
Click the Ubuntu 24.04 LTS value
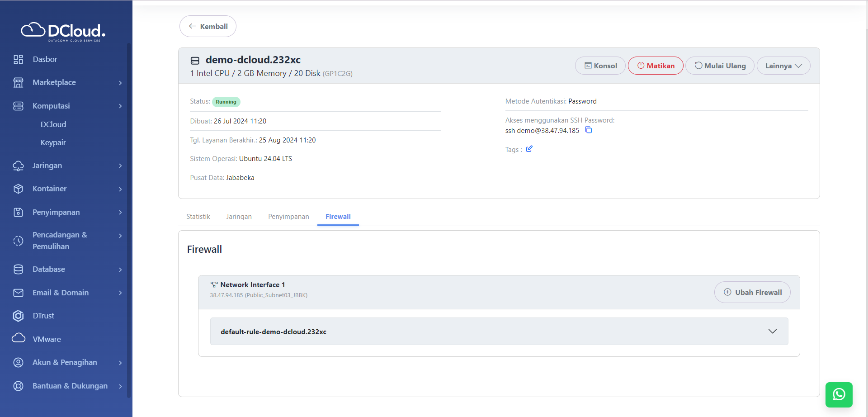[x=265, y=159]
